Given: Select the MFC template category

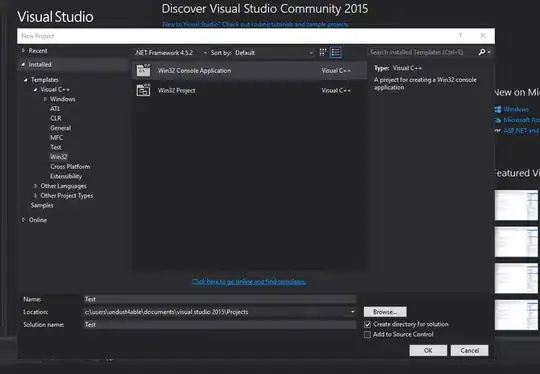Looking at the screenshot, I should click(x=56, y=137).
